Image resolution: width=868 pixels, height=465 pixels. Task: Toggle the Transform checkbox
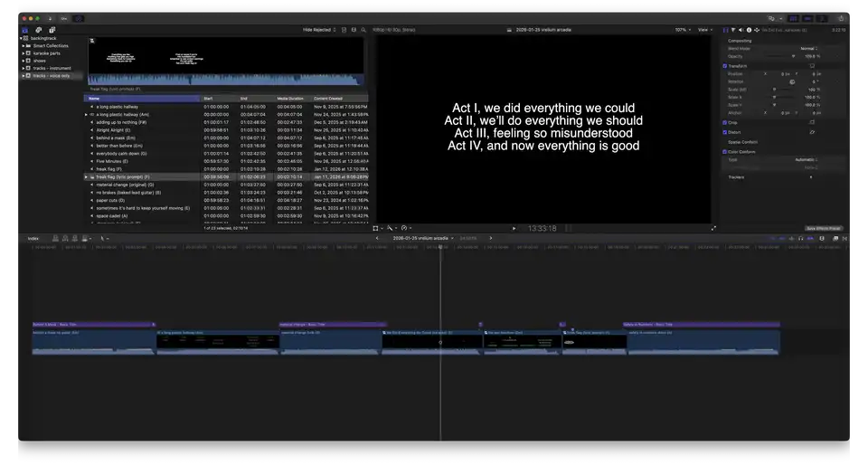(x=724, y=66)
